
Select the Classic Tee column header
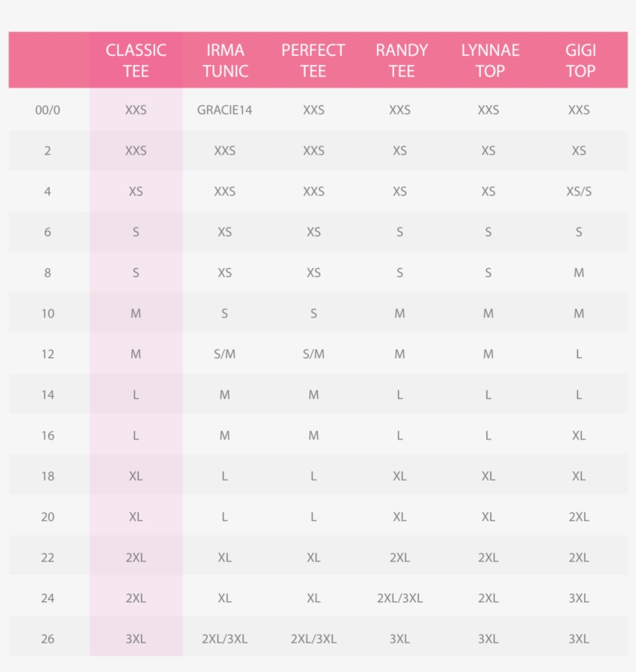[136, 60]
